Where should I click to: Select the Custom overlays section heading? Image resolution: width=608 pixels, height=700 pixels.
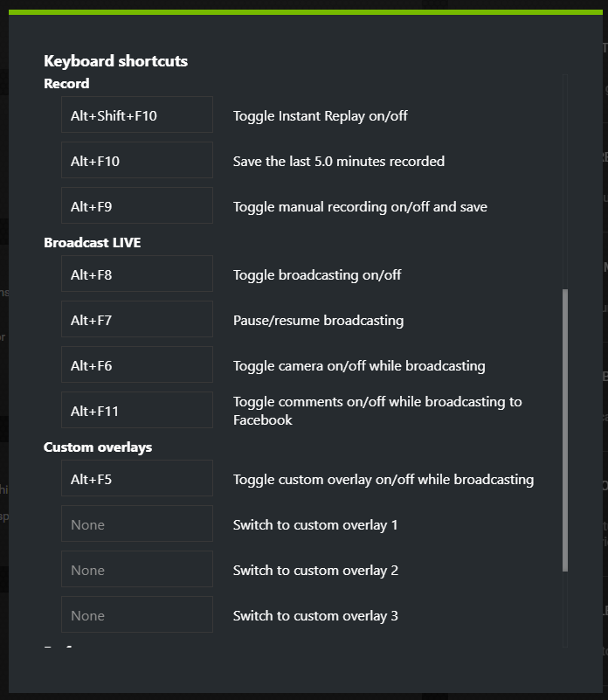click(98, 447)
